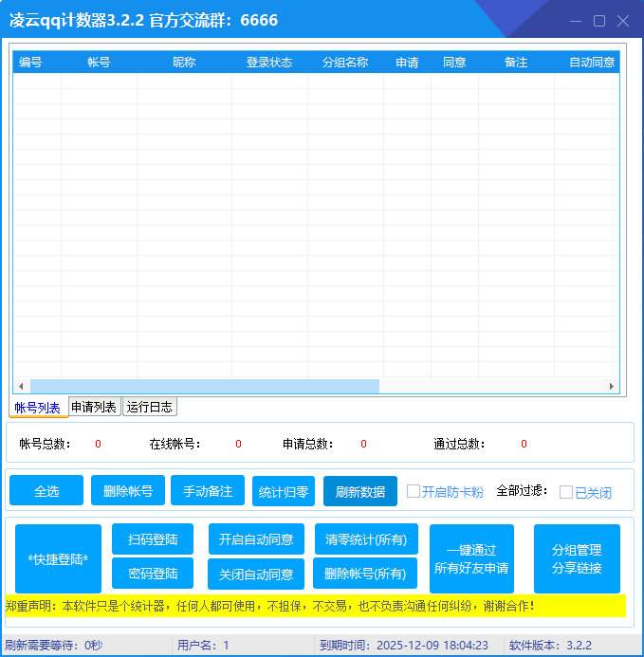The height and width of the screenshot is (657, 644).
Task: Click the 到期时间 2025-12-09 status entry
Action: (404, 645)
